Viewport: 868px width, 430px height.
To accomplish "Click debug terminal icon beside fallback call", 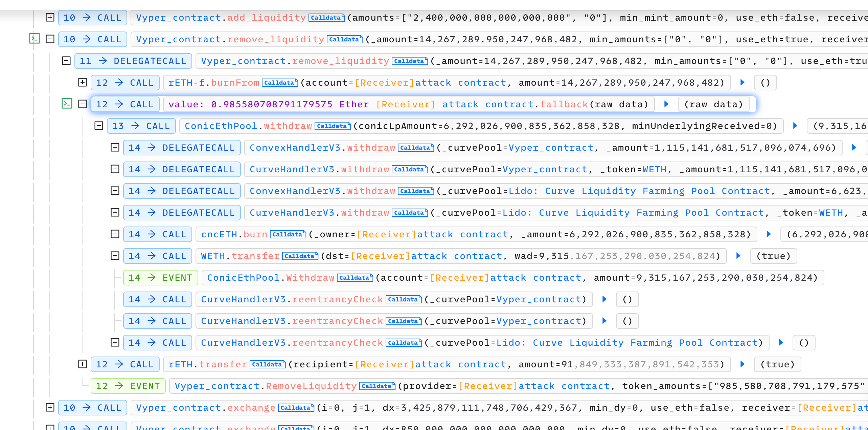I will point(67,104).
